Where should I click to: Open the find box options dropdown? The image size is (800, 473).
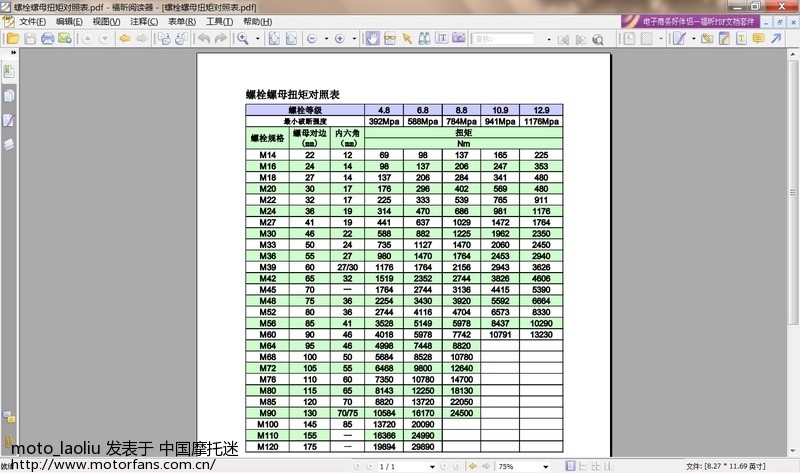549,39
